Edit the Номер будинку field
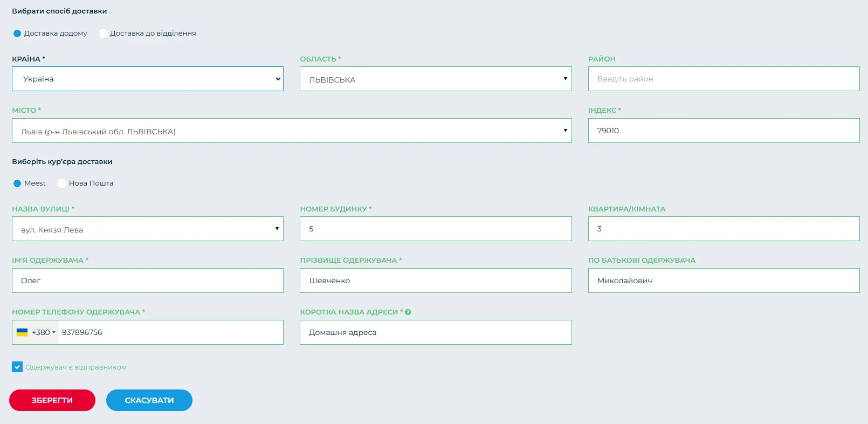The image size is (868, 424). (435, 229)
